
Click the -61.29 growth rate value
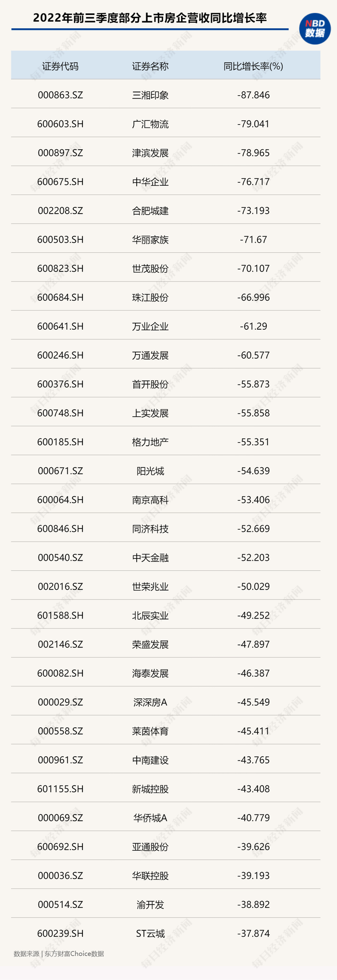253,326
